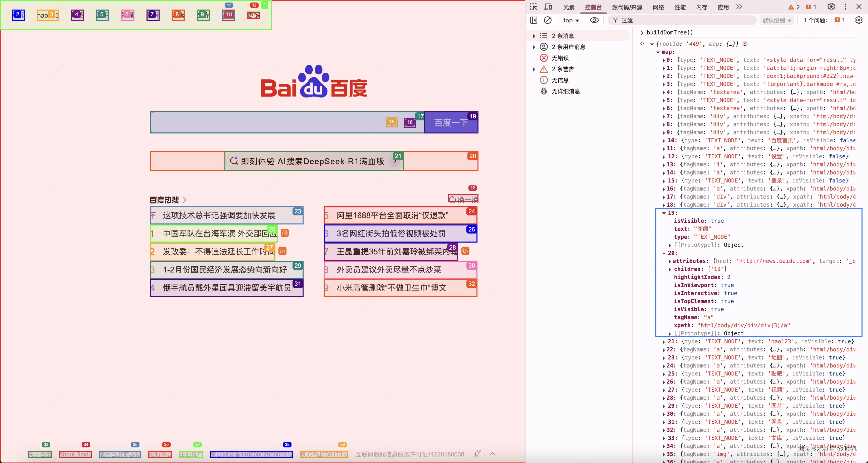This screenshot has width=868, height=463.
Task: Select the inspect element picker icon
Action: point(534,7)
